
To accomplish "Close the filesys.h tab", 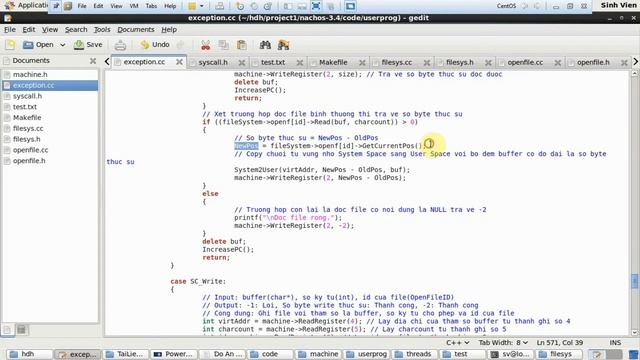I will tap(488, 62).
